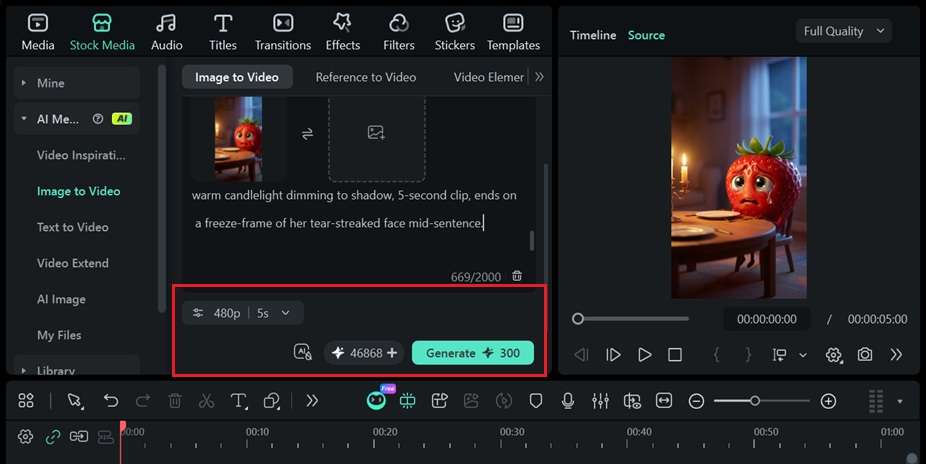Collapse the AI Media section

click(24, 119)
